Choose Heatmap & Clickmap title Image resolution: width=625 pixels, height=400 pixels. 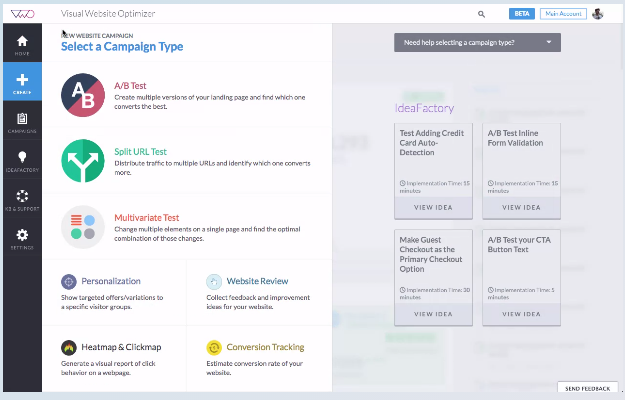point(121,347)
